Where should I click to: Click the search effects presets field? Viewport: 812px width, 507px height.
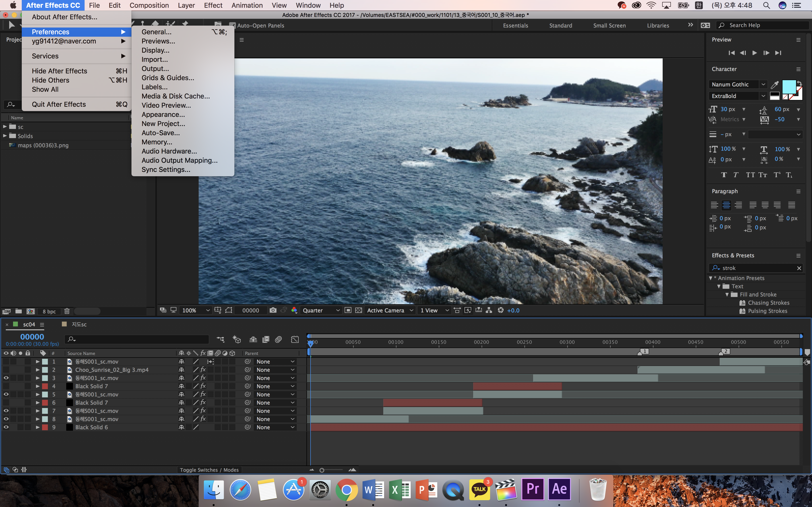(755, 268)
